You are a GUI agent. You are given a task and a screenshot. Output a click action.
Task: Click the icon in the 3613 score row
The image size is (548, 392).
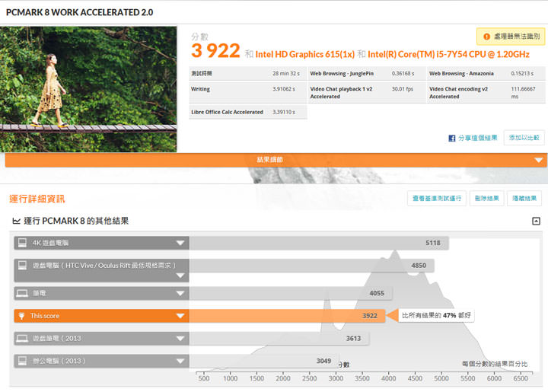click(22, 338)
